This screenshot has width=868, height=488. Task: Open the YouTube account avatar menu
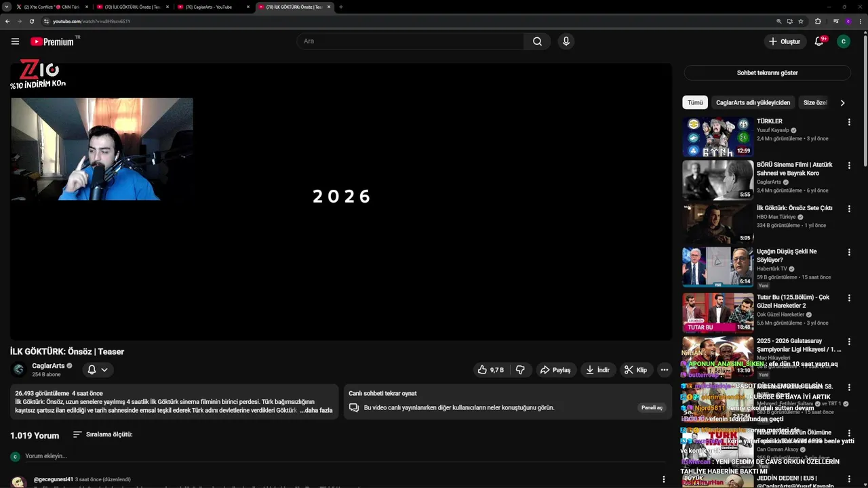pos(844,41)
